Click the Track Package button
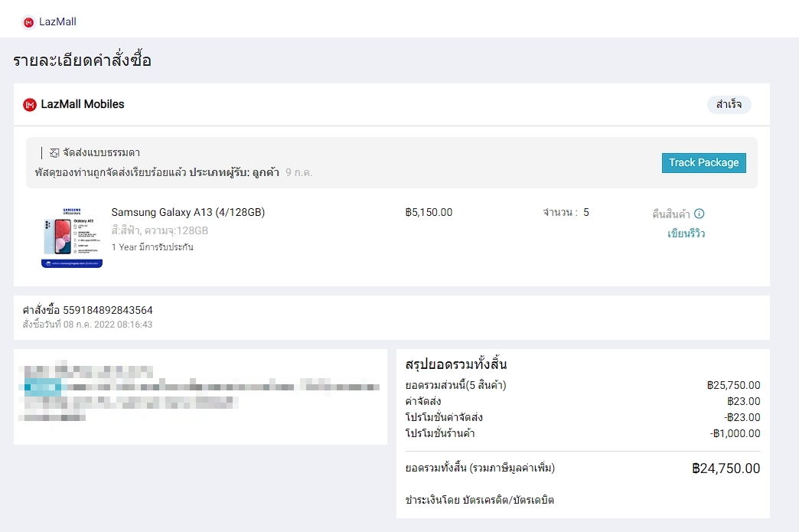 click(x=703, y=162)
